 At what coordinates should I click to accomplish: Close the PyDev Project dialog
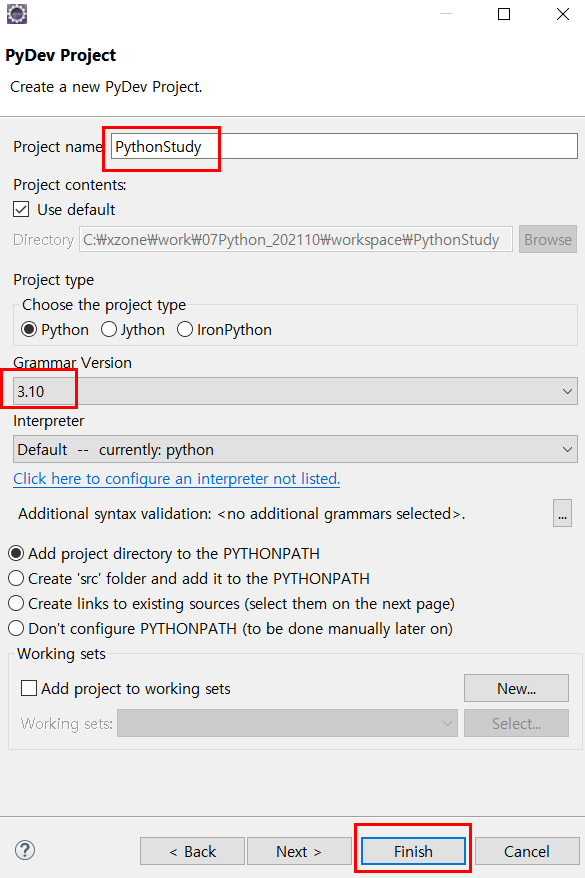pyautogui.click(x=563, y=14)
